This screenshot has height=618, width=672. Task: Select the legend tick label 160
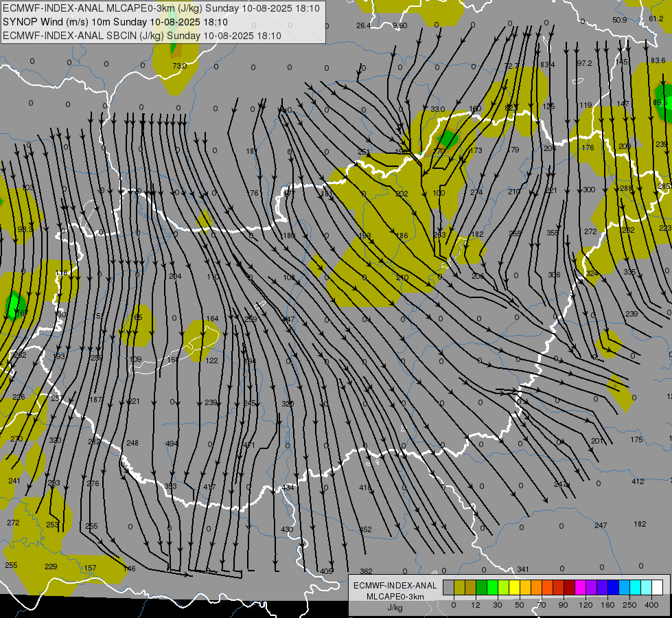[607, 605]
